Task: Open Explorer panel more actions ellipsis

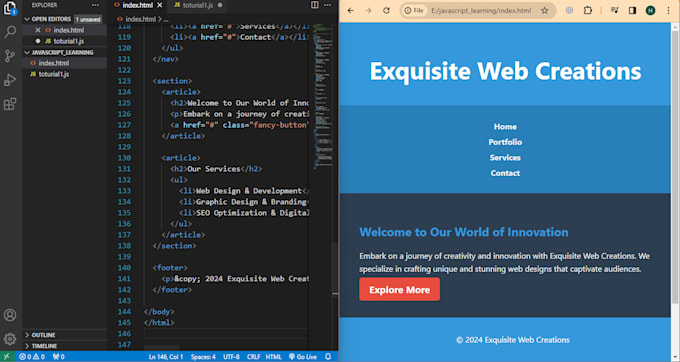Action: [x=95, y=5]
